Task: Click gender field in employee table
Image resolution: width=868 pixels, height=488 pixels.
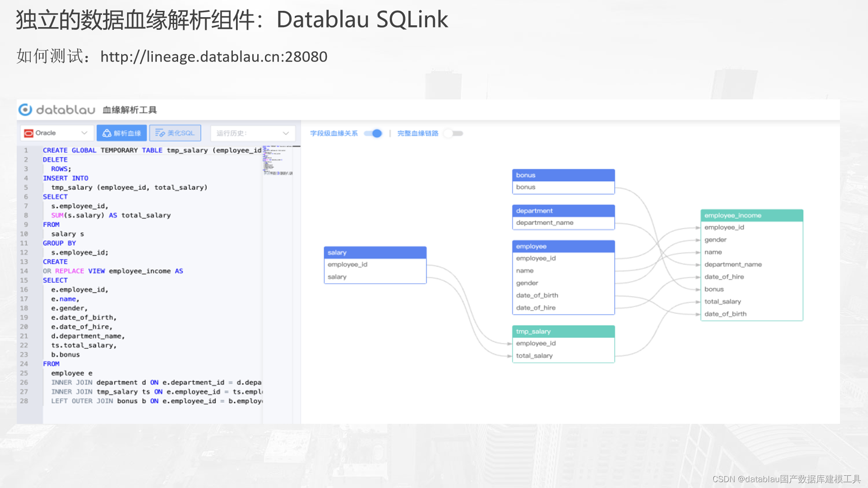Action: [563, 283]
